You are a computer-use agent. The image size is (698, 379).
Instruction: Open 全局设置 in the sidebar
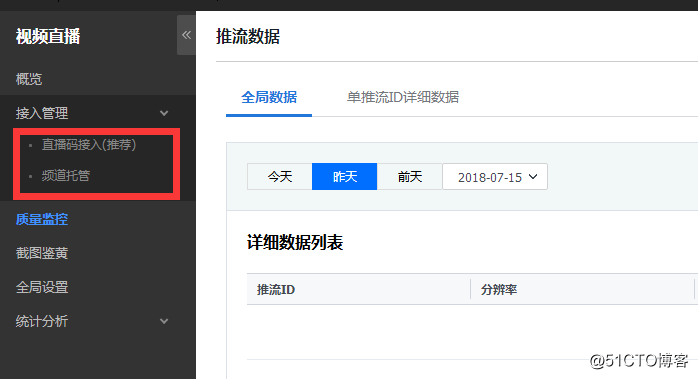pos(42,287)
